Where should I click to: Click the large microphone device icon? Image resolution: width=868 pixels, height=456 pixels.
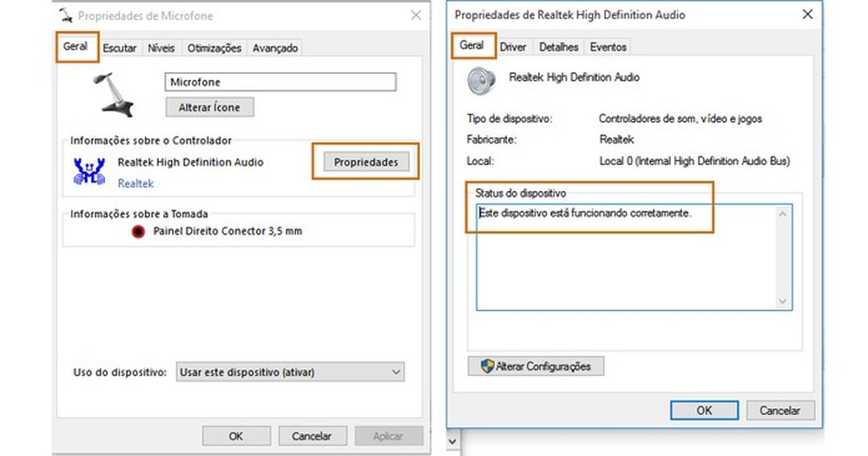click(x=115, y=94)
